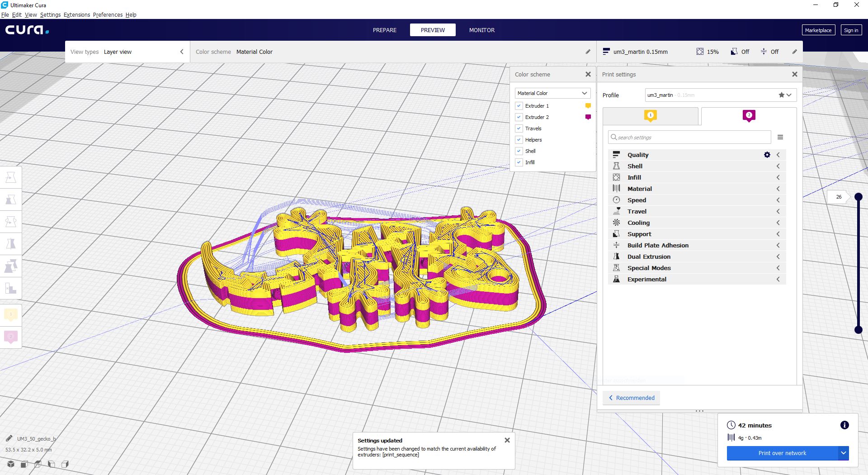Screen dimensions: 868x475
Task: Click the info icon next to 42 minutes
Action: coord(844,425)
